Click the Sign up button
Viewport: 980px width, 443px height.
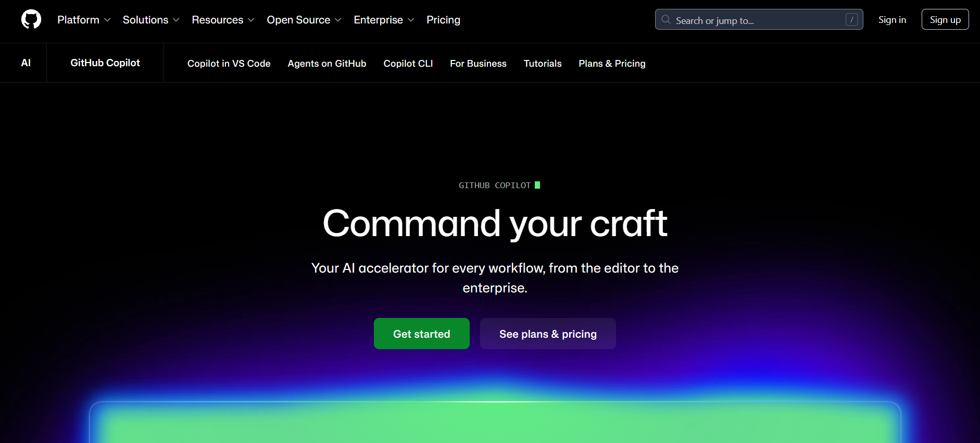pyautogui.click(x=945, y=20)
